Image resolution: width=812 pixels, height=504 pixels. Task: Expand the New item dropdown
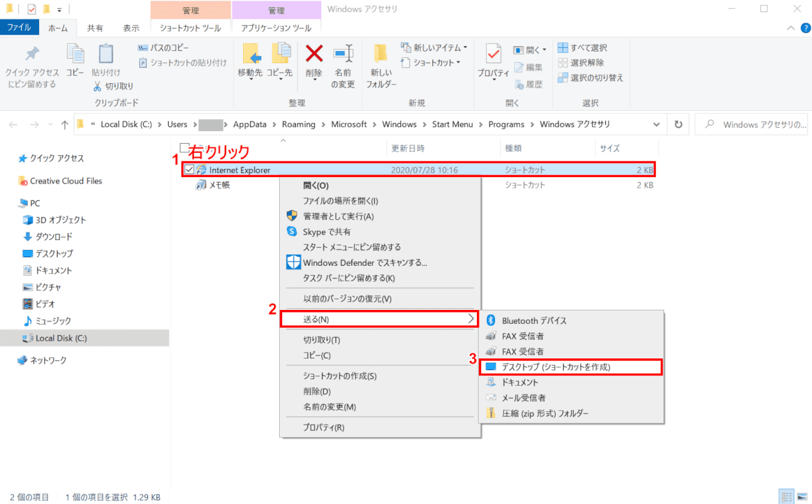point(434,48)
